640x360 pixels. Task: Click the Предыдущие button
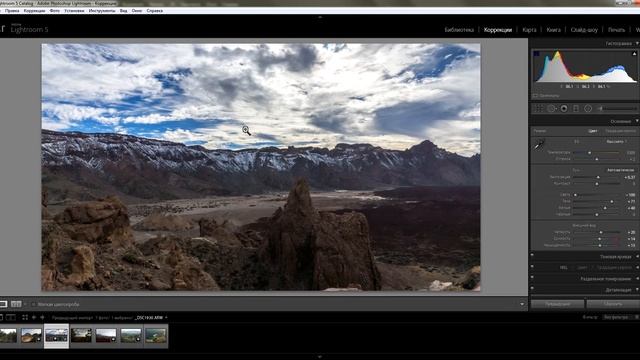(x=557, y=304)
